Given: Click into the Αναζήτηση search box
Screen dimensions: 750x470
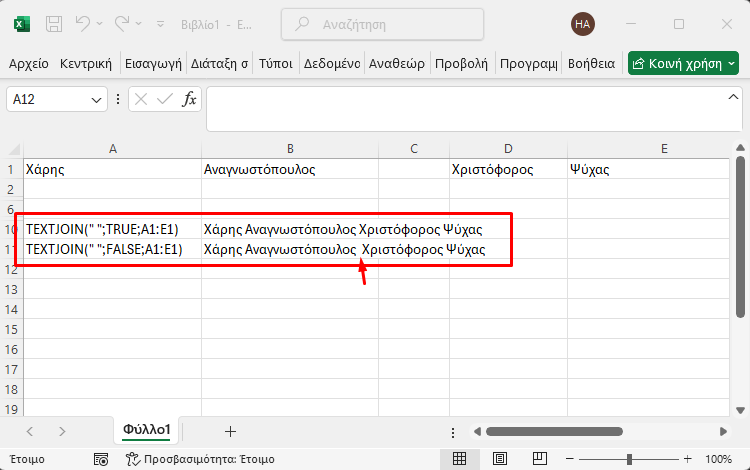Looking at the screenshot, I should point(382,24).
